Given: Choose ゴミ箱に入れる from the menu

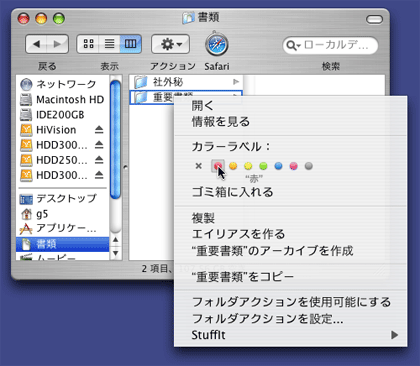Looking at the screenshot, I should pos(290,192).
